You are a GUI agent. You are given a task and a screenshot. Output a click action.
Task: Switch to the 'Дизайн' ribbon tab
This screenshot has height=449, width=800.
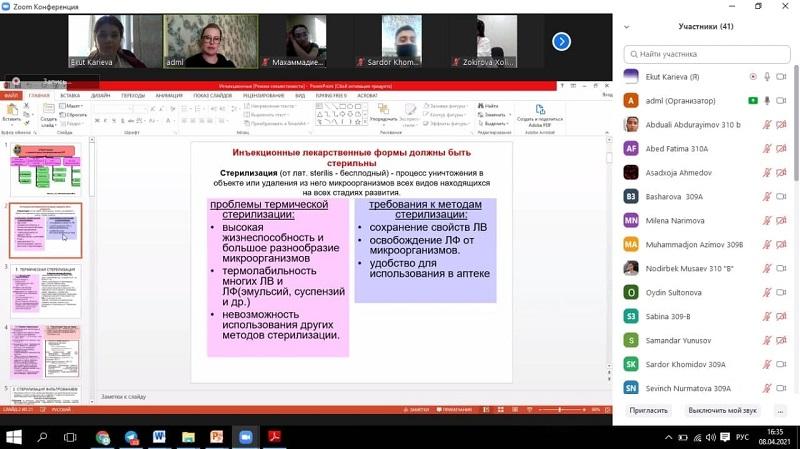100,95
